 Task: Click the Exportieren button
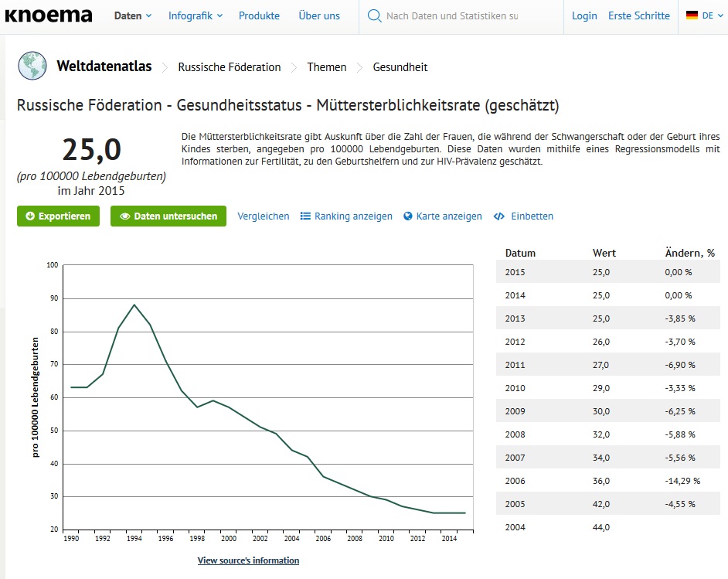coord(58,216)
